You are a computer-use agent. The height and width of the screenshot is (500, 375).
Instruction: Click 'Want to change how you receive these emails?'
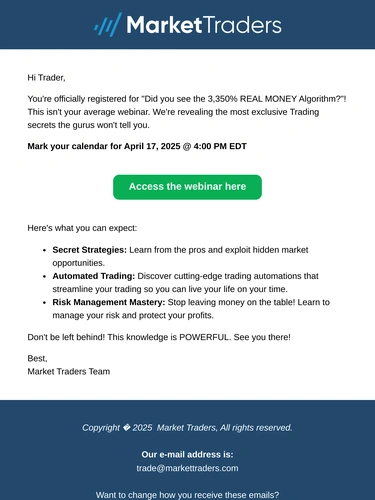coord(187,495)
